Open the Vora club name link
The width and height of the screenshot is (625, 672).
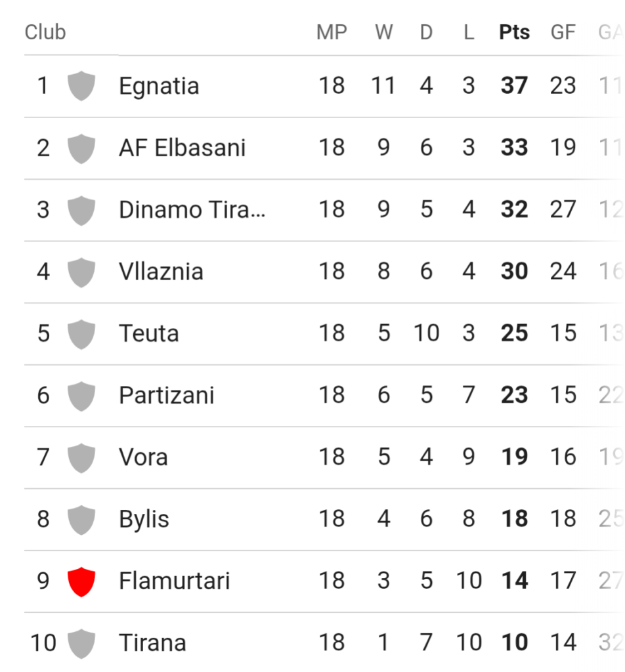tap(143, 457)
